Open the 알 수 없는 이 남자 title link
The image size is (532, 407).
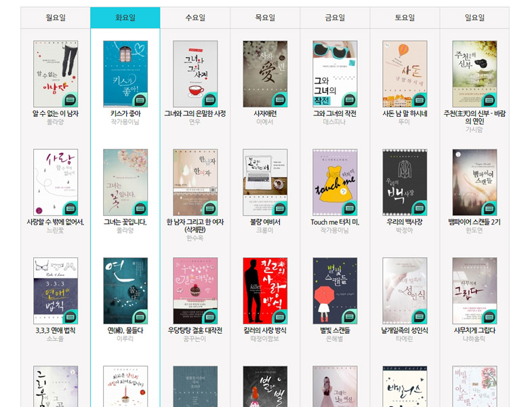pyautogui.click(x=56, y=114)
